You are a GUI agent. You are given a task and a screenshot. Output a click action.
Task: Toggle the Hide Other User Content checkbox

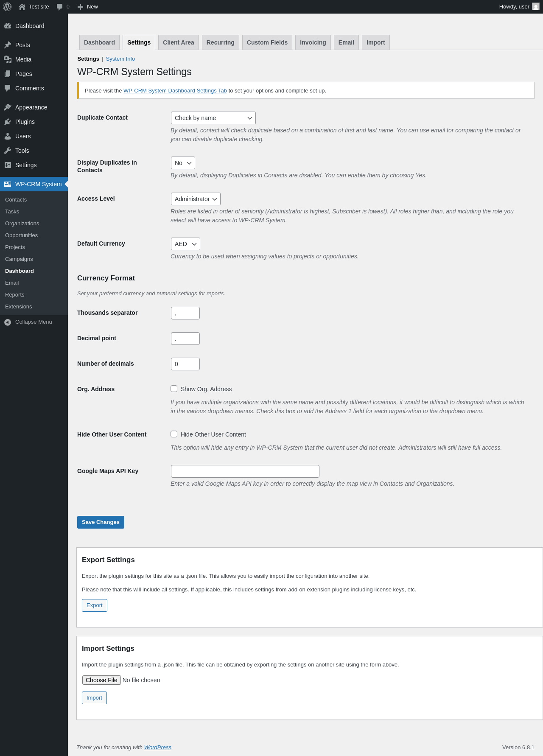[x=174, y=434]
